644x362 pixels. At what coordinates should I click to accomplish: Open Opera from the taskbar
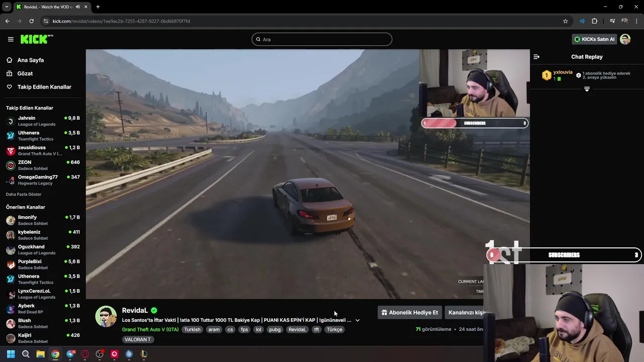tap(85, 354)
